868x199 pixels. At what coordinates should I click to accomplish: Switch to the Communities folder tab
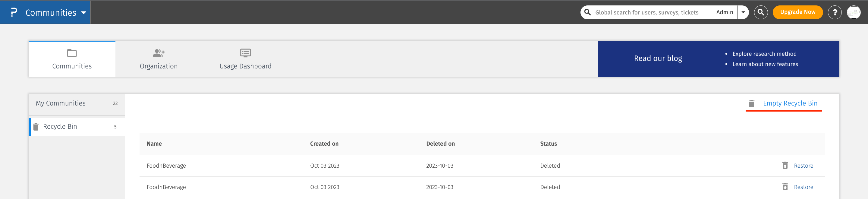[x=72, y=59]
